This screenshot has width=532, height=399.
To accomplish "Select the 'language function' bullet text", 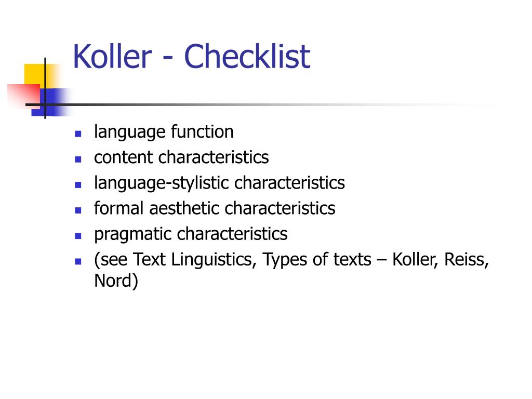I will 164,132.
